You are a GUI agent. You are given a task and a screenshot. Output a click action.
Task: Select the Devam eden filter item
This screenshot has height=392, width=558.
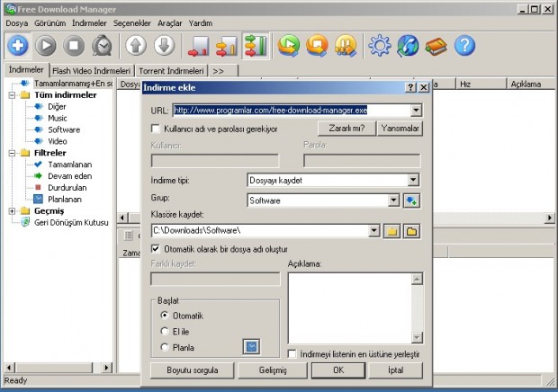[x=70, y=176]
